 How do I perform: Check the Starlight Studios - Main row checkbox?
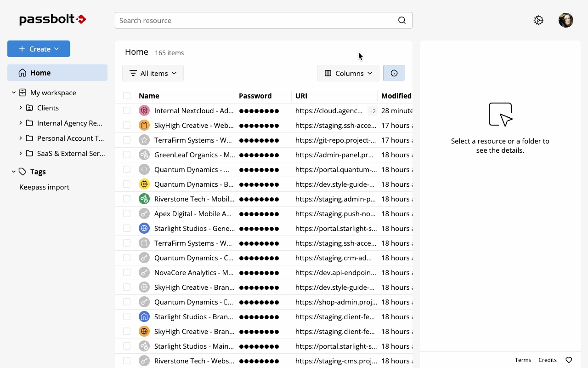[x=127, y=346]
